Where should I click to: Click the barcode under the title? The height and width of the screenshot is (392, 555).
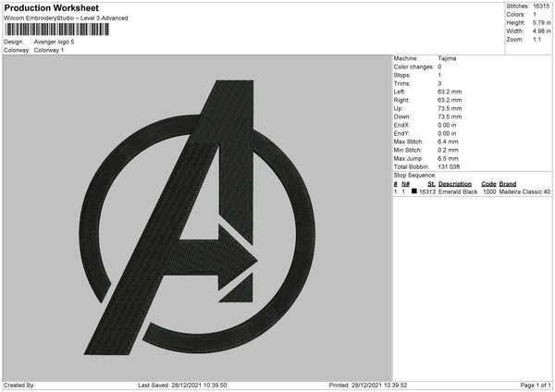(57, 30)
